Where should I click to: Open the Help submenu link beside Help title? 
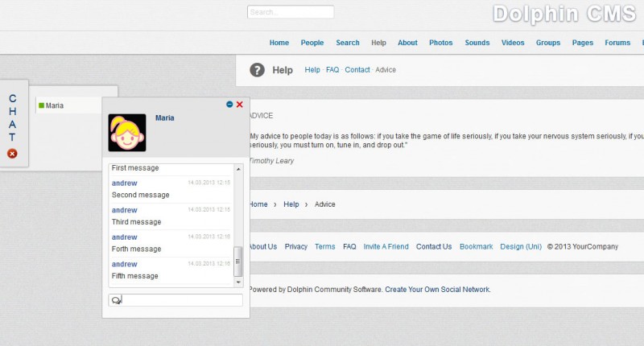pyautogui.click(x=312, y=70)
